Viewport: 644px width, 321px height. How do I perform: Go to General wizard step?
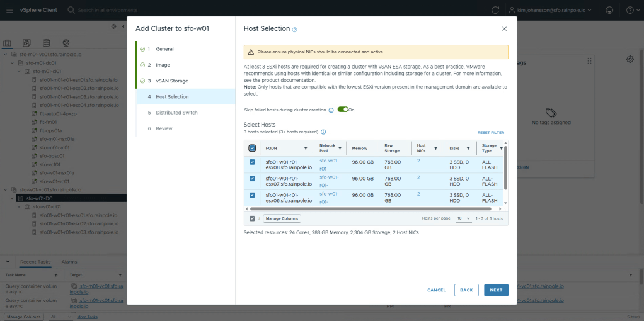pyautogui.click(x=164, y=49)
